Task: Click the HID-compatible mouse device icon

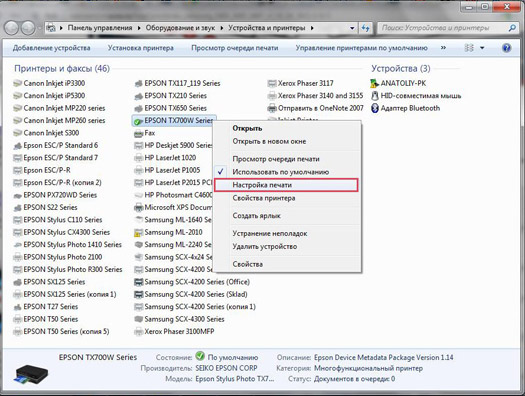Action: (374, 96)
